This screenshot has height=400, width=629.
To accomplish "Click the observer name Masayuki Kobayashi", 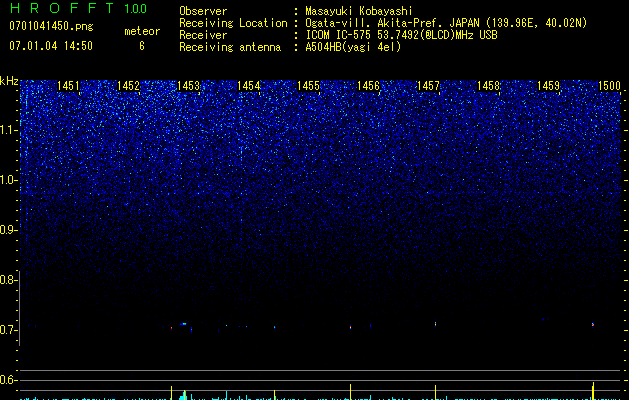I will click(359, 11).
